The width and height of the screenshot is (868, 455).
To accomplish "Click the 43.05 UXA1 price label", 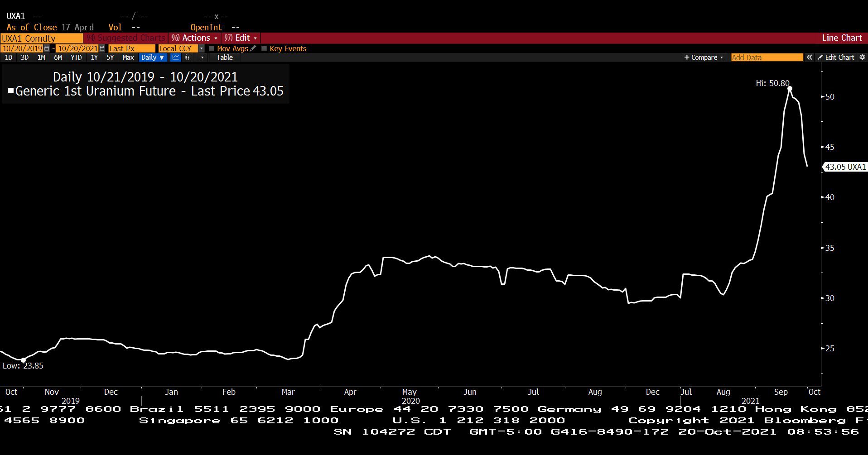I will click(845, 167).
